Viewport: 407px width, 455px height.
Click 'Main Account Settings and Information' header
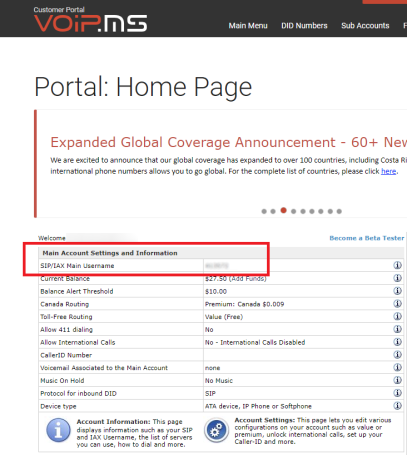(x=110, y=253)
